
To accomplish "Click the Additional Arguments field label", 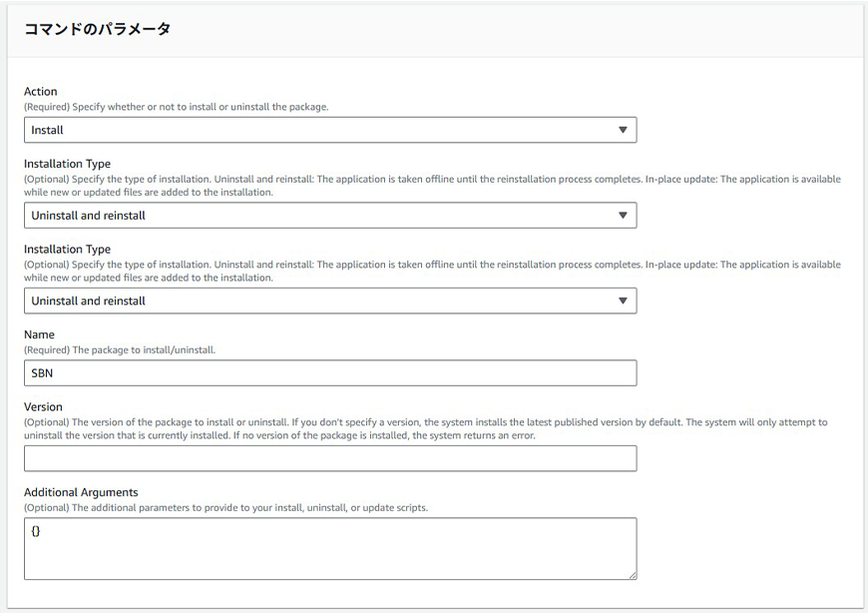I will pos(81,492).
